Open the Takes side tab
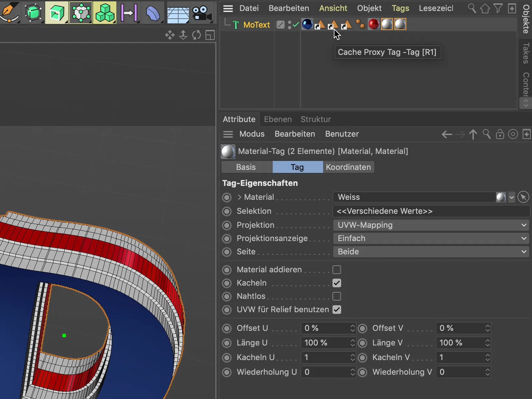The height and width of the screenshot is (399, 532). pos(526,53)
